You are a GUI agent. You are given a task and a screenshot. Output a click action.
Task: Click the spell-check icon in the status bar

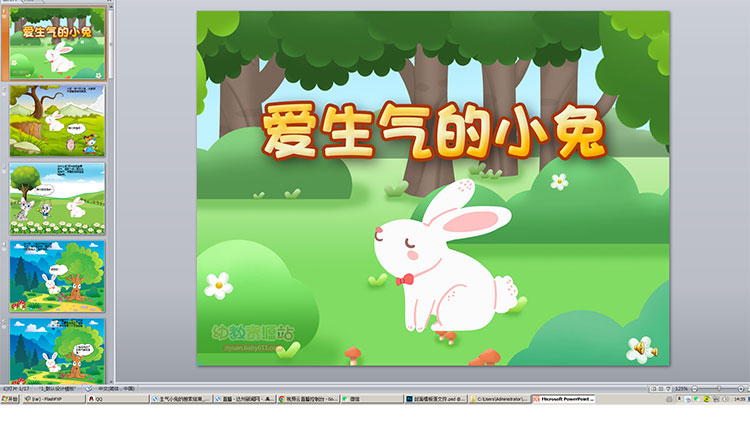(x=89, y=389)
